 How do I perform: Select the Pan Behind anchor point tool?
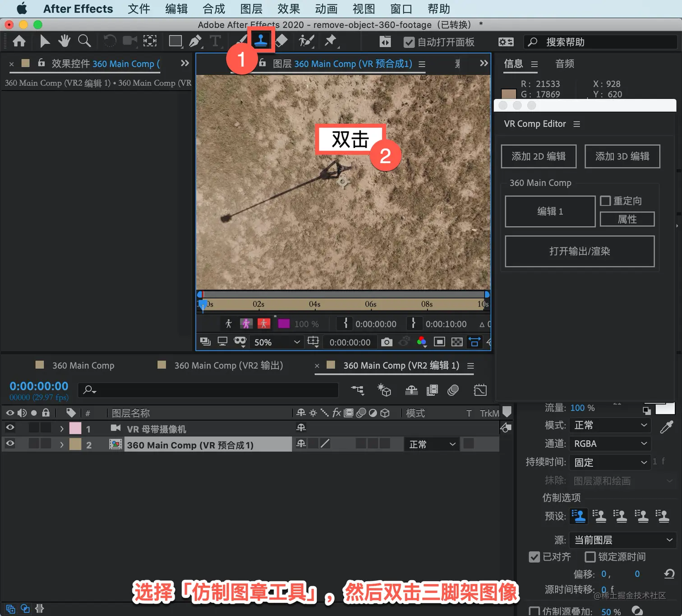(x=150, y=42)
